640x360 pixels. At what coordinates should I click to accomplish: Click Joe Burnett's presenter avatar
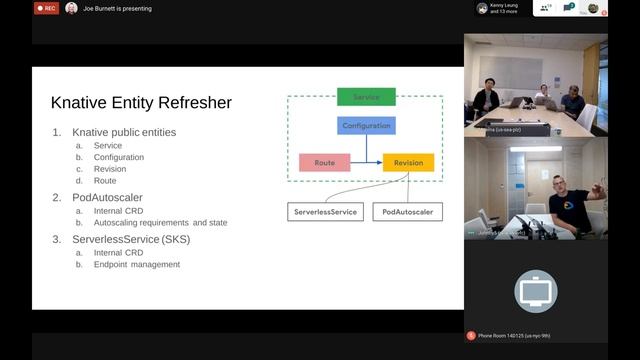(71, 8)
